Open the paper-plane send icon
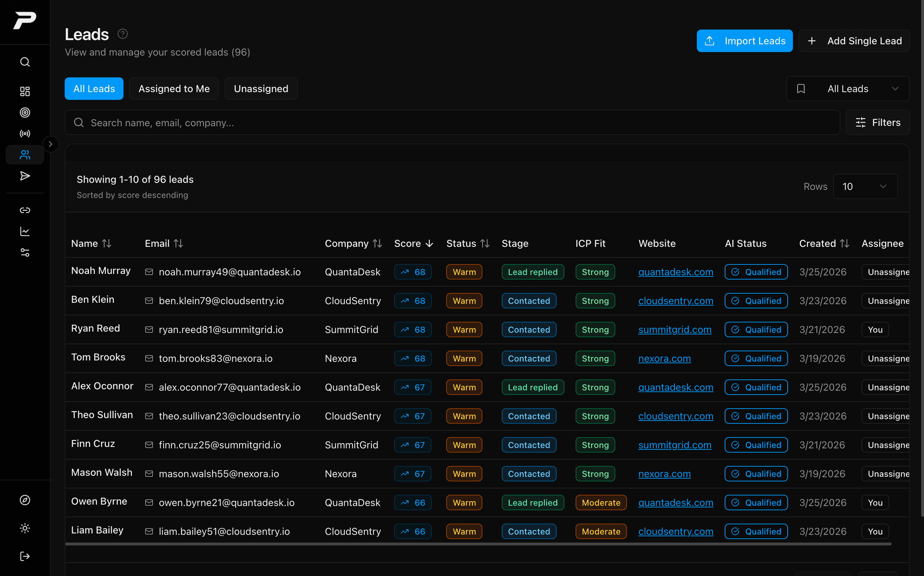The image size is (924, 576). 25,175
